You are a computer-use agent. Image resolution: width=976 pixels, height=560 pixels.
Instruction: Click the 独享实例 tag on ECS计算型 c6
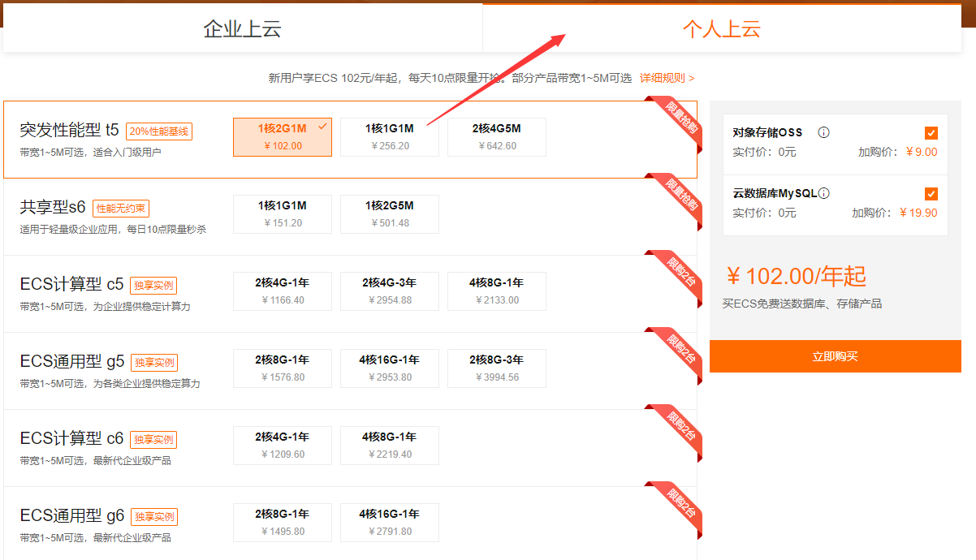pyautogui.click(x=153, y=440)
